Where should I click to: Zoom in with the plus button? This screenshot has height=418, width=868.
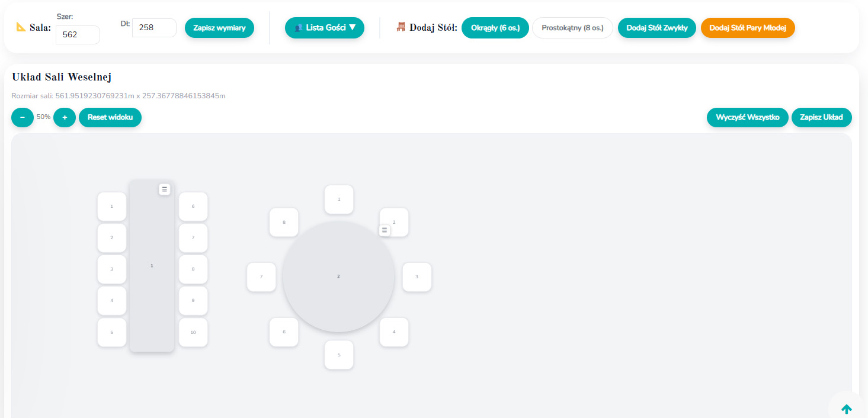[x=65, y=117]
